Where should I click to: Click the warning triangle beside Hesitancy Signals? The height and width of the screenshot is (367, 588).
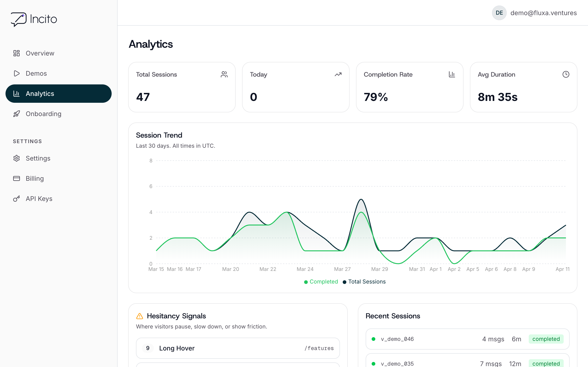click(140, 316)
